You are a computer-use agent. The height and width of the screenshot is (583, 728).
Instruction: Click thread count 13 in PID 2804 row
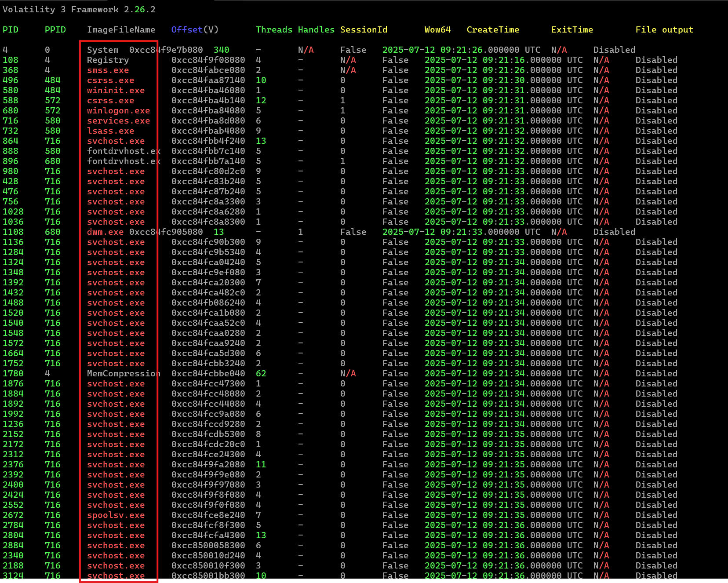261,535
